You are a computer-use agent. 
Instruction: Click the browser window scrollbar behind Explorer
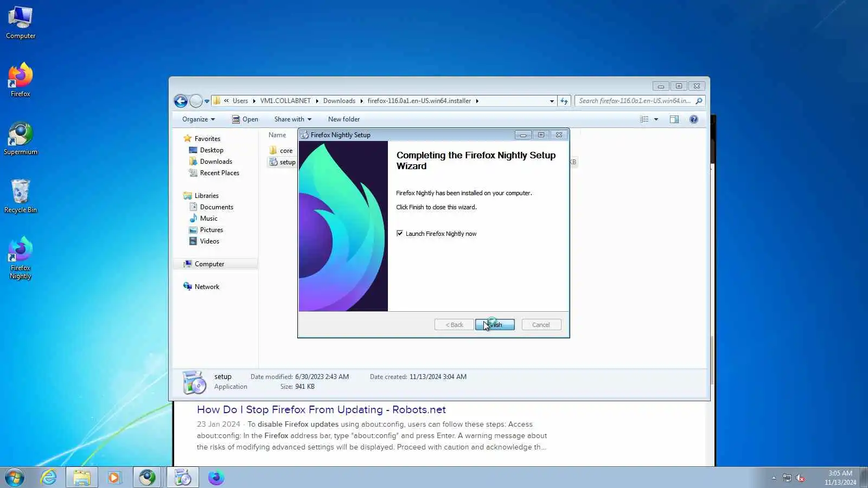tap(713, 361)
